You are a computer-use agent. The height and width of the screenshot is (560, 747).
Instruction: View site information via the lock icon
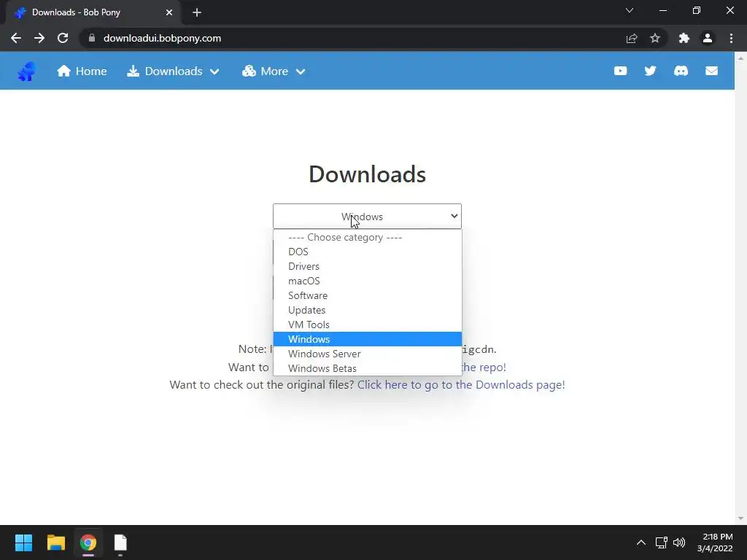pyautogui.click(x=92, y=38)
